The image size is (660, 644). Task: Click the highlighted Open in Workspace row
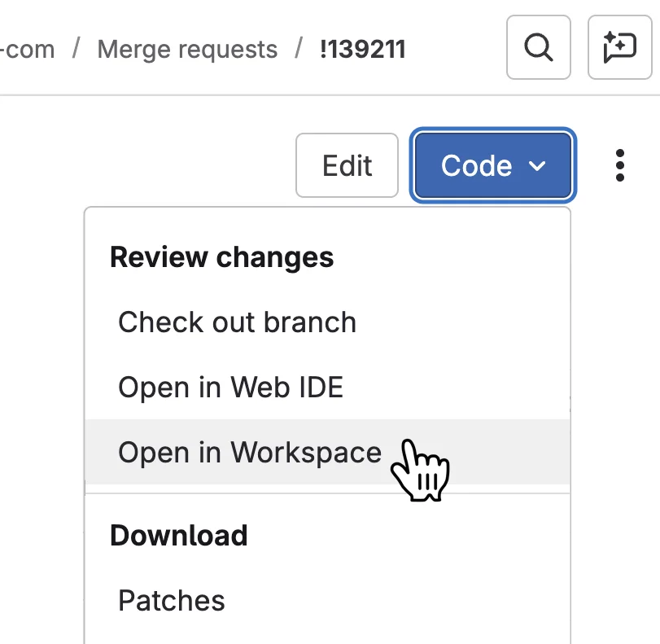pyautogui.click(x=249, y=452)
